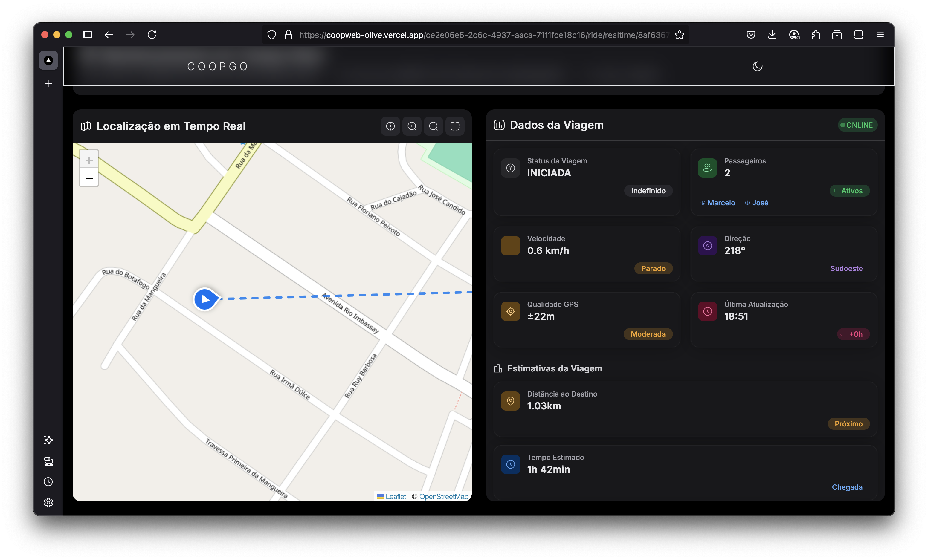Open browsing history from the sidebar clock icon
This screenshot has width=928, height=560.
tap(48, 482)
